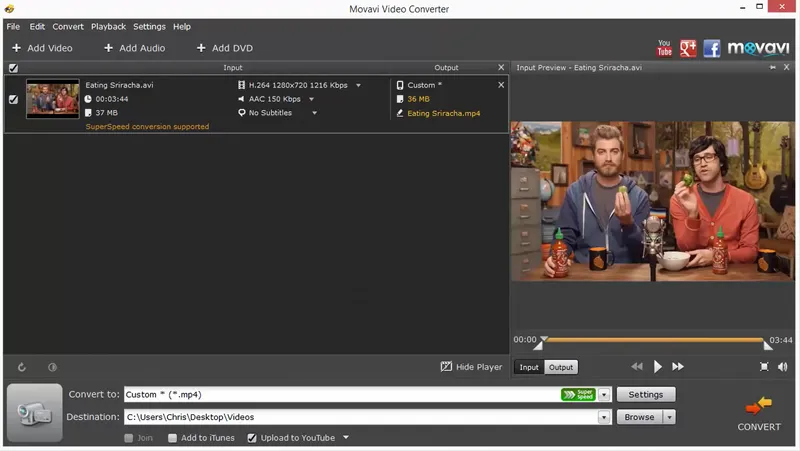Viewport: 800px width, 451px height.
Task: Expand the Upload to YouTube options arrow
Action: (346, 437)
